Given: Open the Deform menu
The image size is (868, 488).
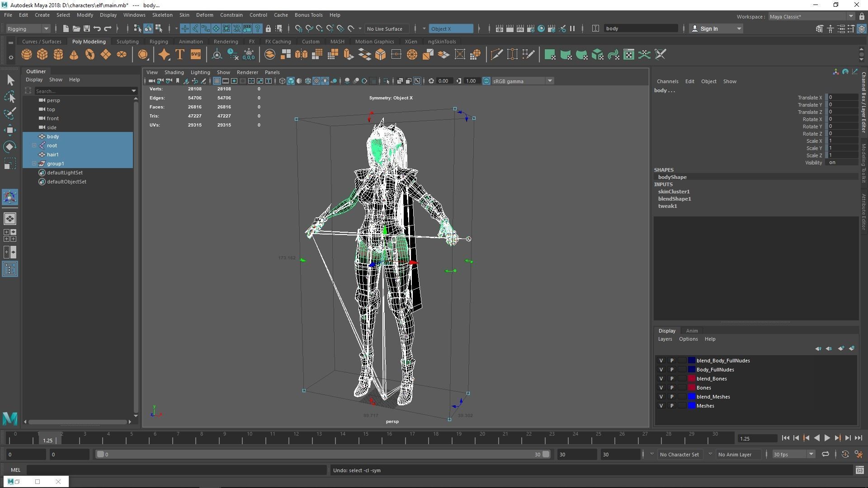Looking at the screenshot, I should pyautogui.click(x=204, y=15).
